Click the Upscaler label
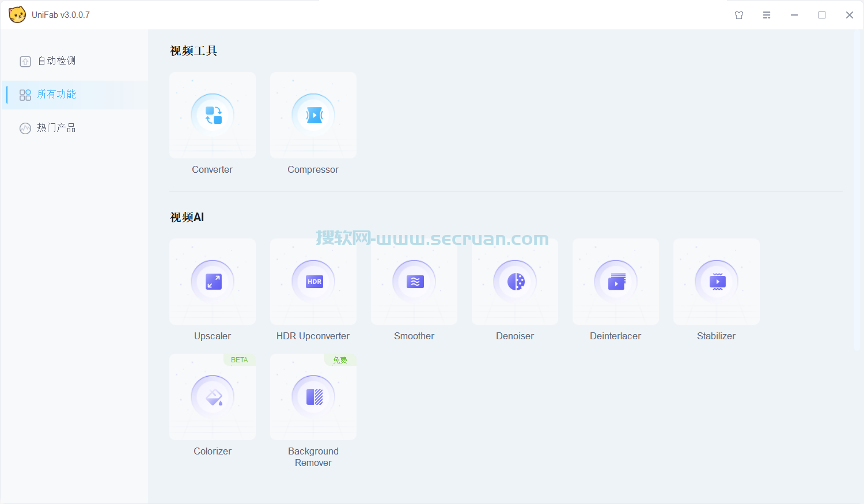This screenshot has width=864, height=504. 213,336
